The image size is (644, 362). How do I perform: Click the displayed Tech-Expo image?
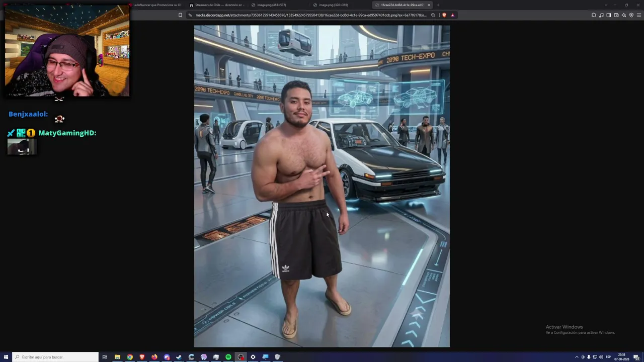tap(322, 186)
